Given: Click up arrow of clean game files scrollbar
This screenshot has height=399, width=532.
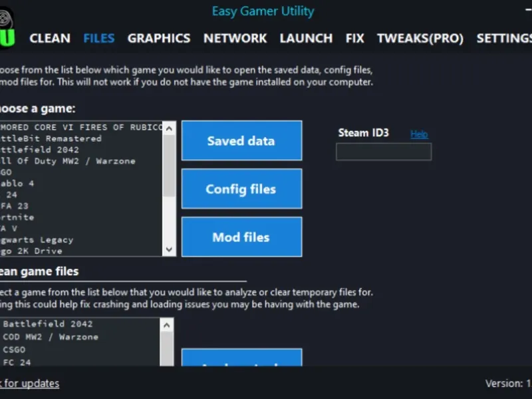Looking at the screenshot, I should (167, 325).
